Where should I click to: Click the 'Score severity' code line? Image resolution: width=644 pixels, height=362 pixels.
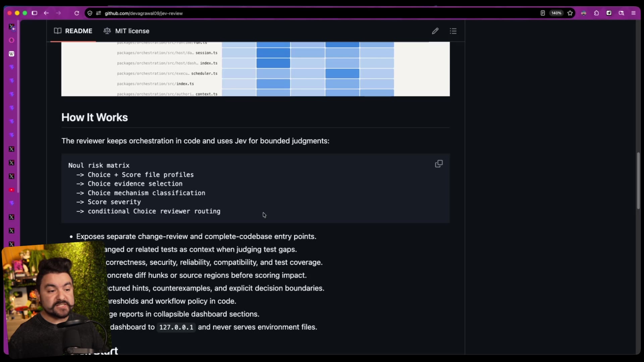(x=114, y=202)
